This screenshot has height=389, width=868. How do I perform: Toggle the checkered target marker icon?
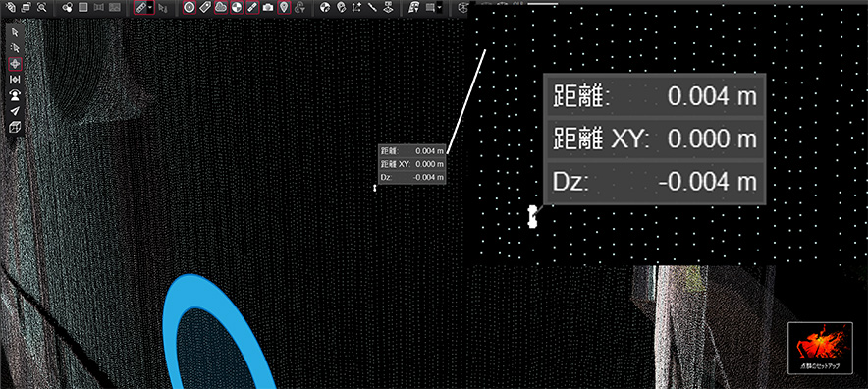[237, 8]
